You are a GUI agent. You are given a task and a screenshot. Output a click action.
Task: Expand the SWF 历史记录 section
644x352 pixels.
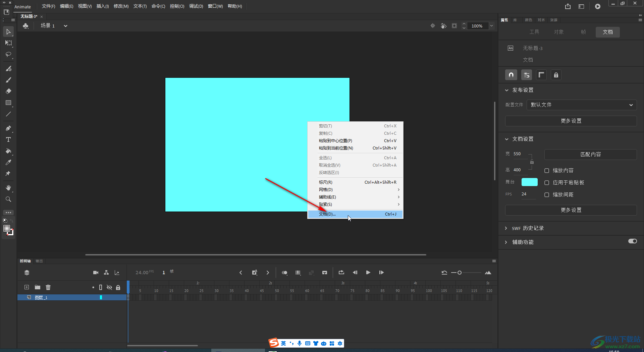(506, 228)
